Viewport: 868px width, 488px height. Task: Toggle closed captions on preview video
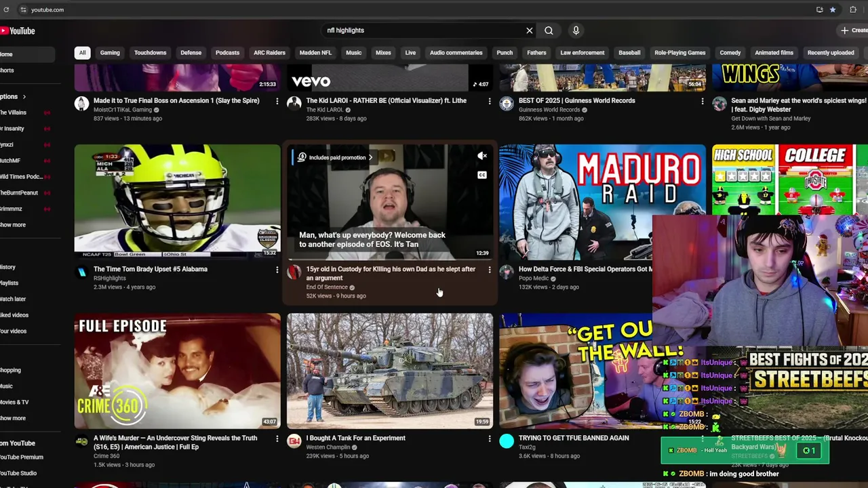point(482,175)
